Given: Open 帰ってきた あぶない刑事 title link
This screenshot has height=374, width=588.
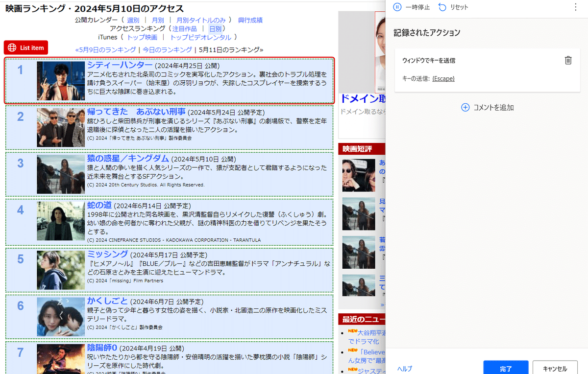Looking at the screenshot, I should (x=136, y=111).
